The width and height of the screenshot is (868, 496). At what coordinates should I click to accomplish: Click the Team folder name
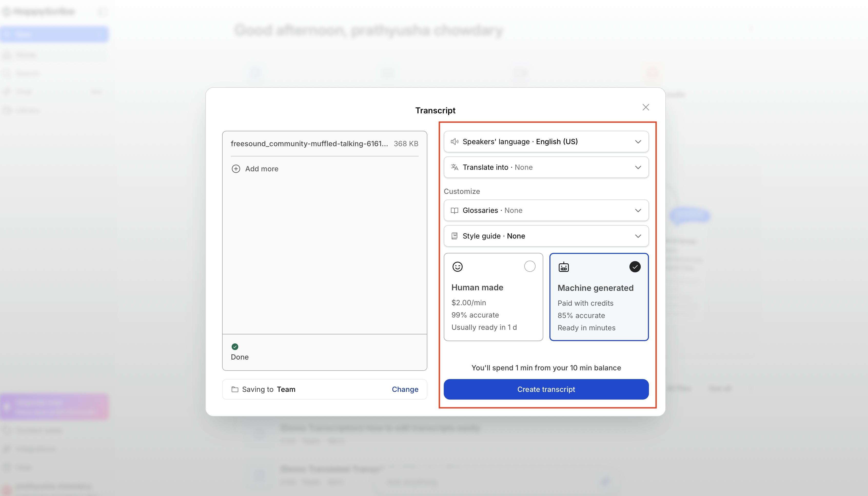[x=286, y=389]
